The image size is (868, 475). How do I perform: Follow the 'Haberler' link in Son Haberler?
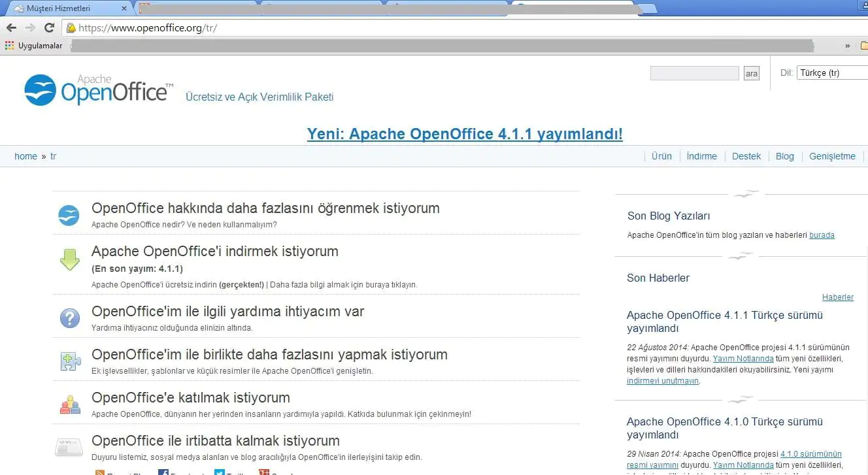pos(837,297)
